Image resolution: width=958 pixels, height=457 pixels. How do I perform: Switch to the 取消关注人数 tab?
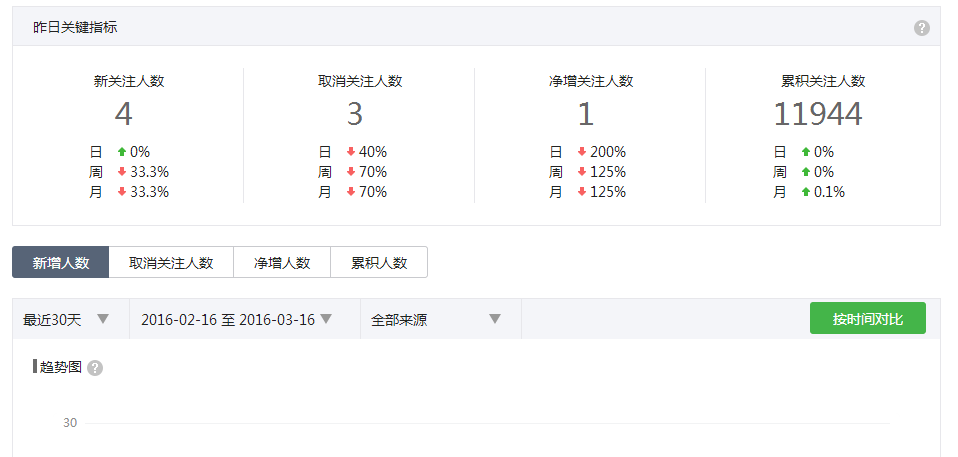171,263
